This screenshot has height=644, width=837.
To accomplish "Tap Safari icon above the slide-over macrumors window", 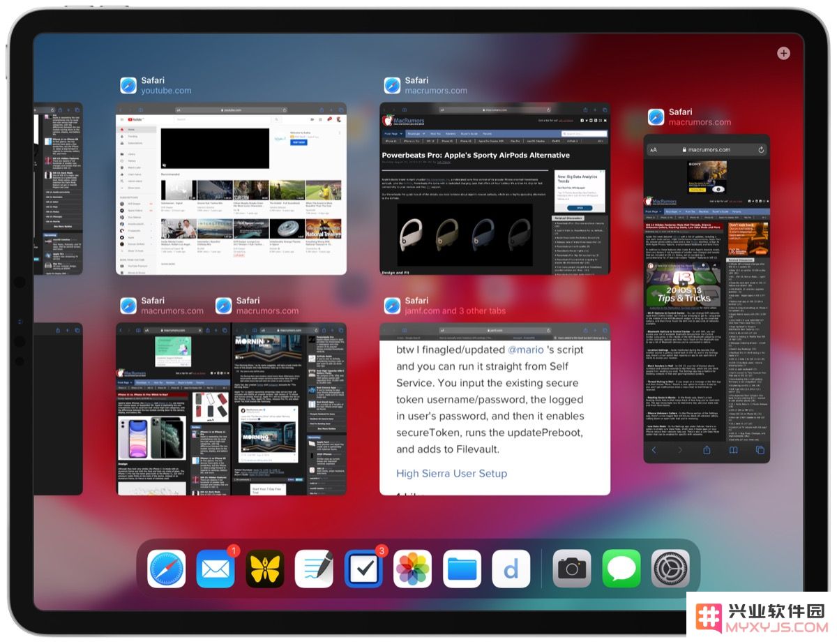I will tap(656, 117).
